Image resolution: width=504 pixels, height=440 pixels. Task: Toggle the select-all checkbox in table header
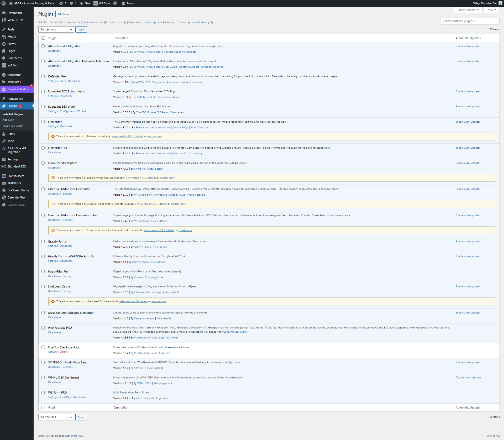tap(43, 38)
